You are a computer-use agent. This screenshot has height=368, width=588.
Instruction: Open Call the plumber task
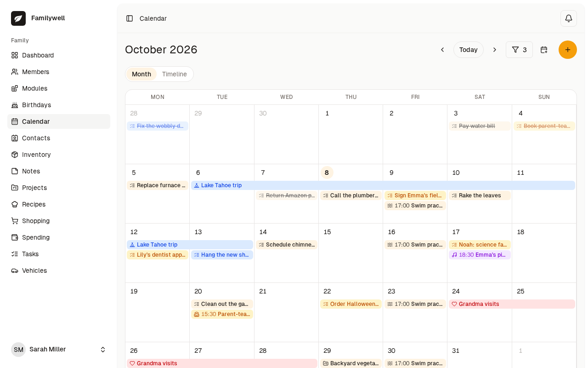click(x=351, y=195)
